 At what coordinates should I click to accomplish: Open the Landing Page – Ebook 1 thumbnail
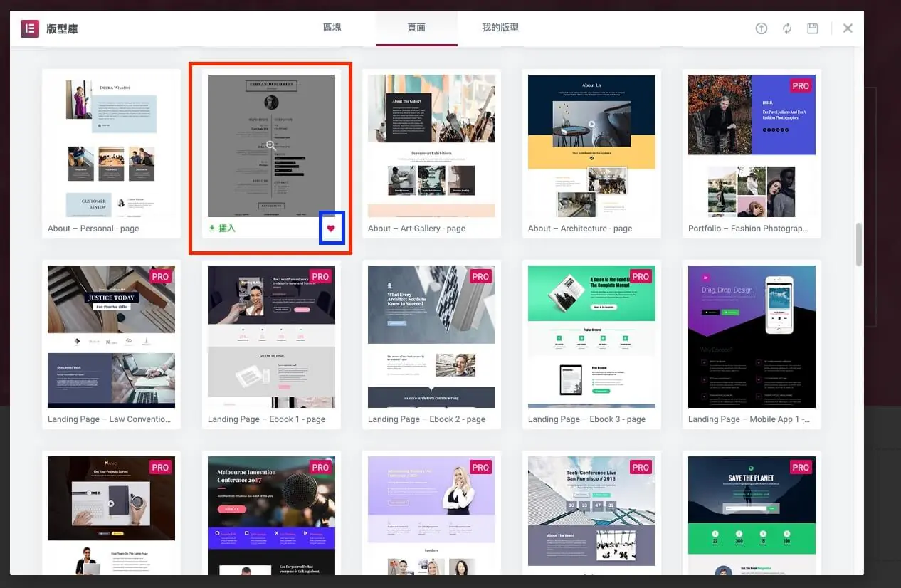271,337
